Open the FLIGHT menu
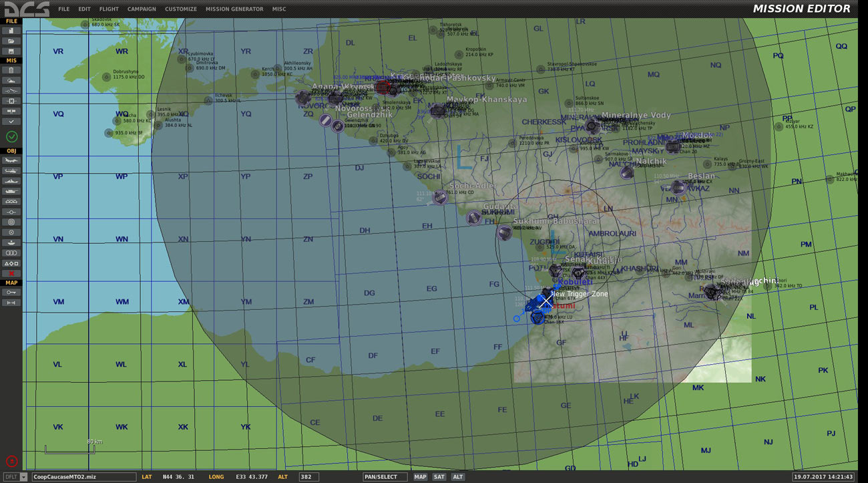 pos(109,9)
